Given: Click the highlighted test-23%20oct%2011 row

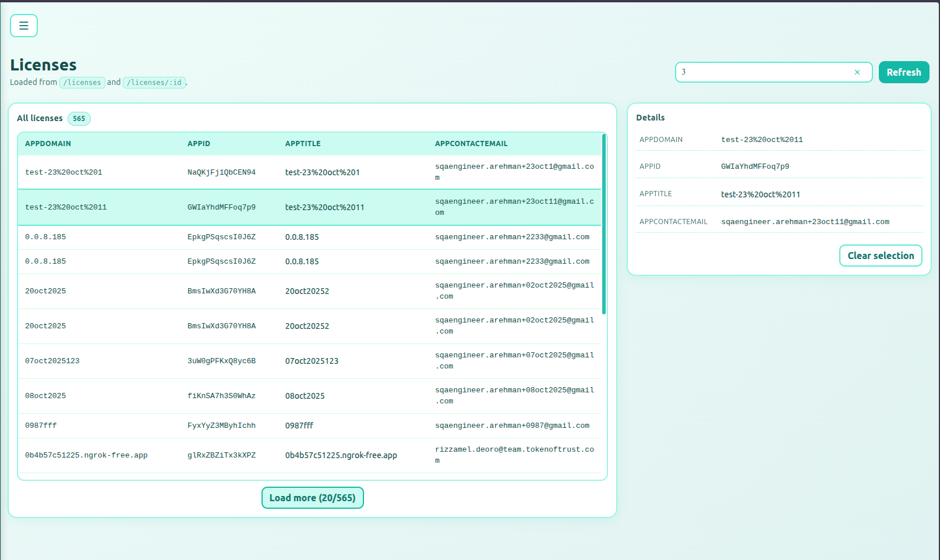Looking at the screenshot, I should point(309,207).
